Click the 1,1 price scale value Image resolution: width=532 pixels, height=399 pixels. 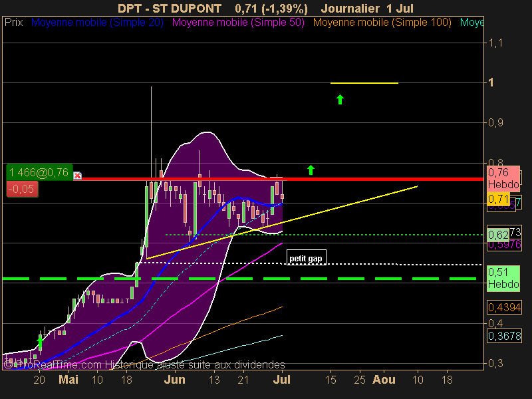tap(495, 43)
